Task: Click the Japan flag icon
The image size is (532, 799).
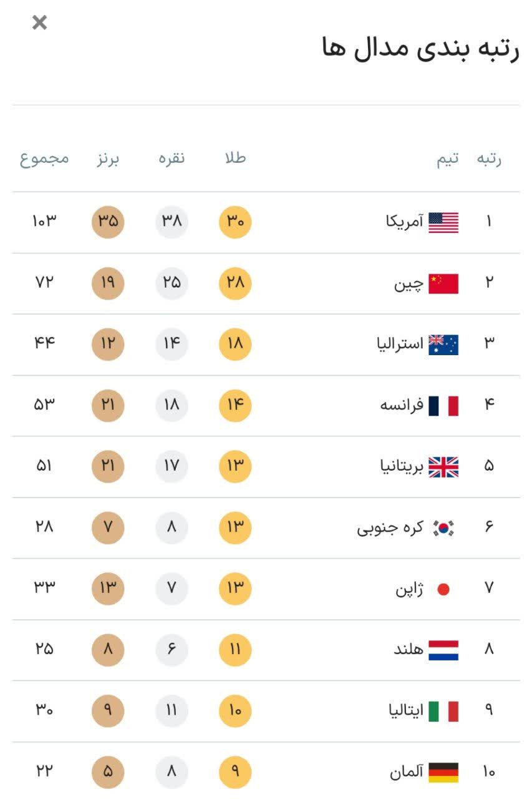Action: click(443, 589)
